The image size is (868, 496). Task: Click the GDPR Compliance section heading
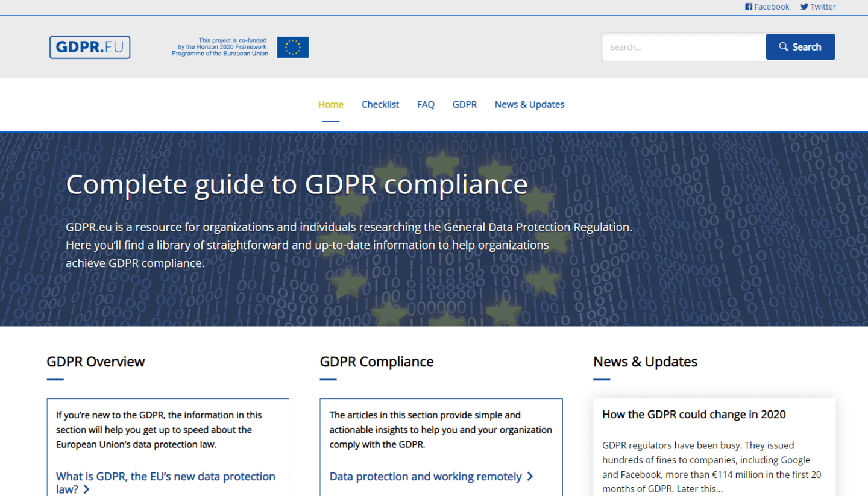pos(377,362)
